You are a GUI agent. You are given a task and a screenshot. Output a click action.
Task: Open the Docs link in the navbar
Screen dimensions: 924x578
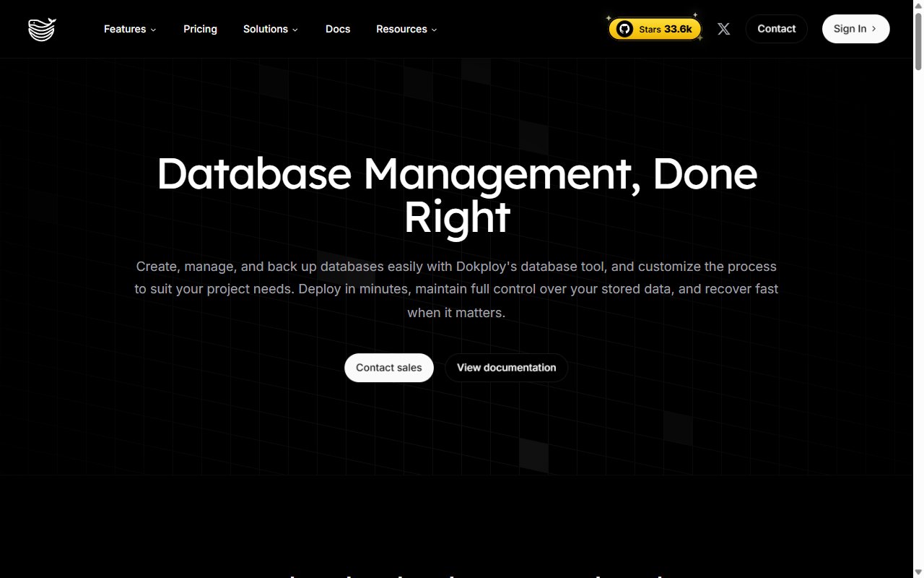point(338,29)
